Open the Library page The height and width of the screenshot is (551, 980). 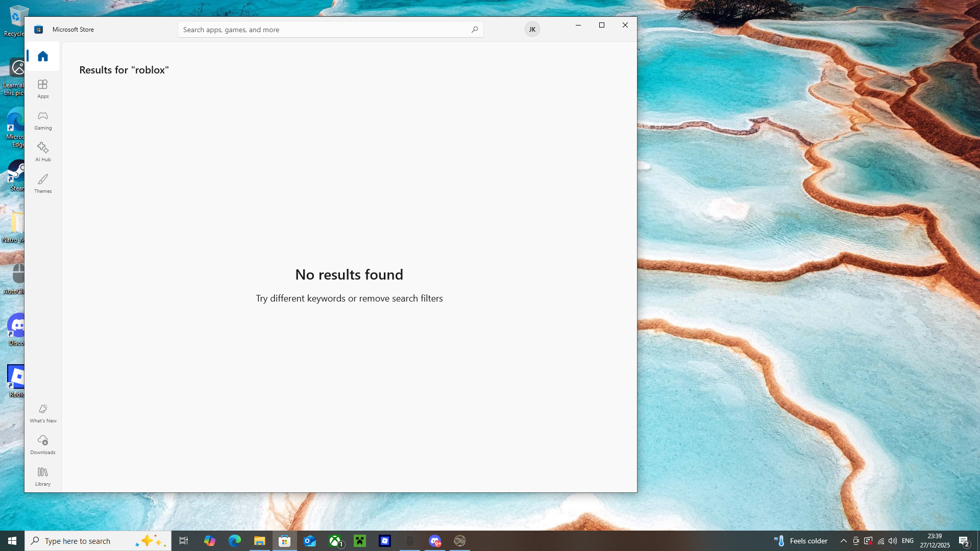(43, 476)
